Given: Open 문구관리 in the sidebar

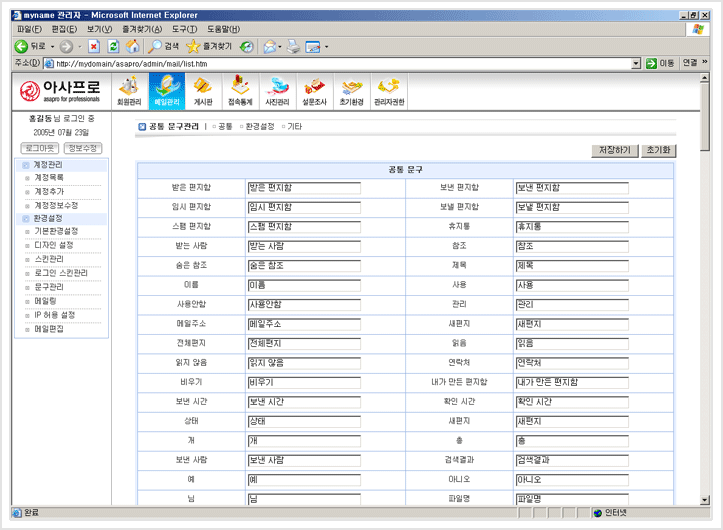Looking at the screenshot, I should pyautogui.click(x=49, y=286).
